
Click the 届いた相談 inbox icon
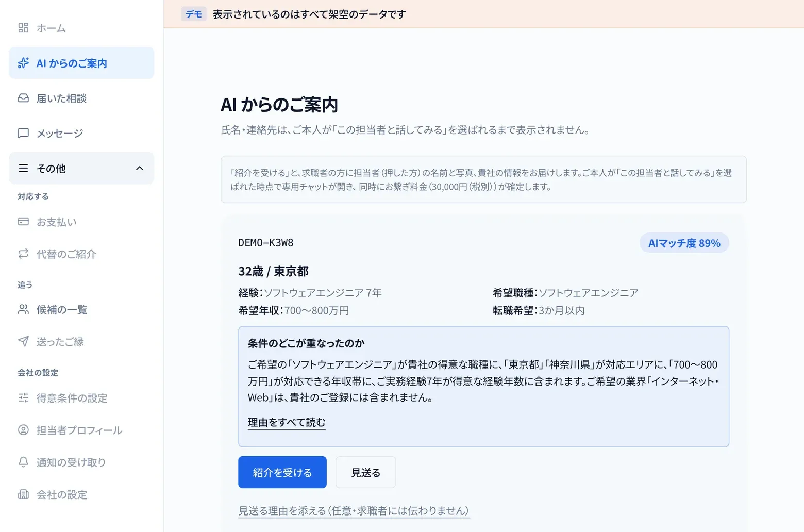pos(23,98)
